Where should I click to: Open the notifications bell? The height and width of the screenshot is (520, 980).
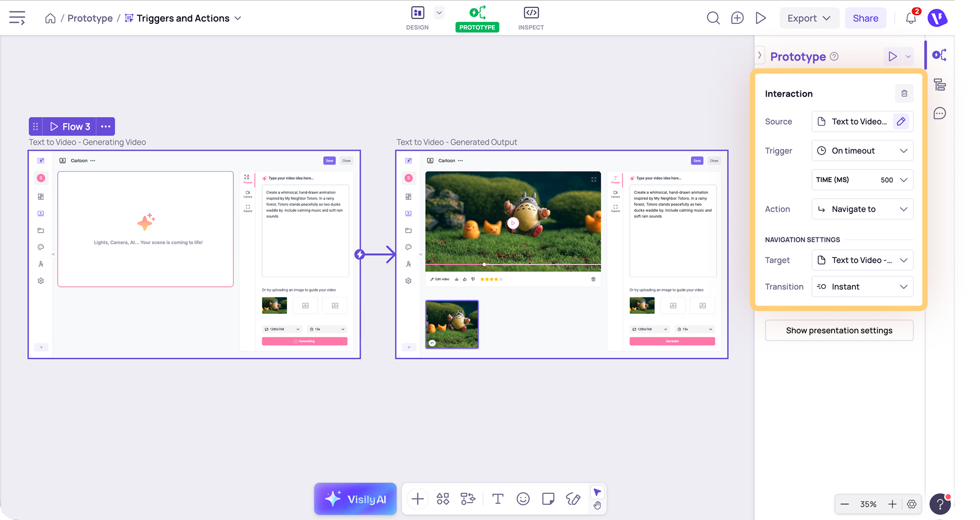coord(911,18)
